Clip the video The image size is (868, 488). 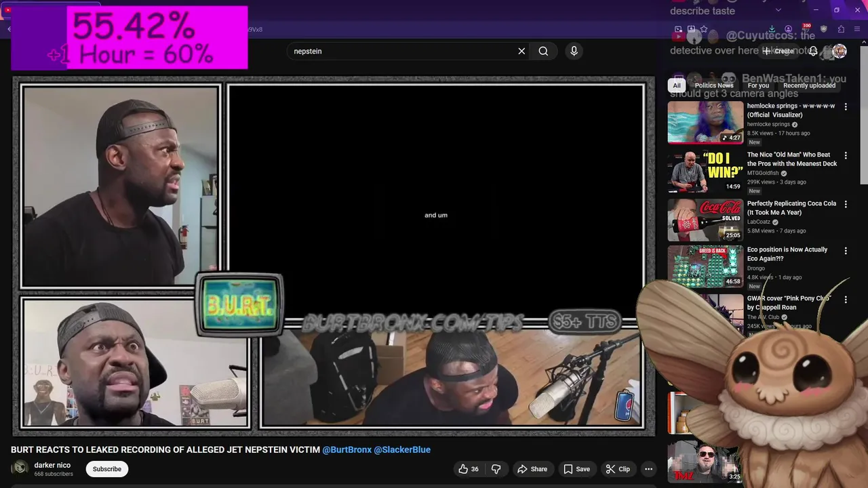click(618, 469)
